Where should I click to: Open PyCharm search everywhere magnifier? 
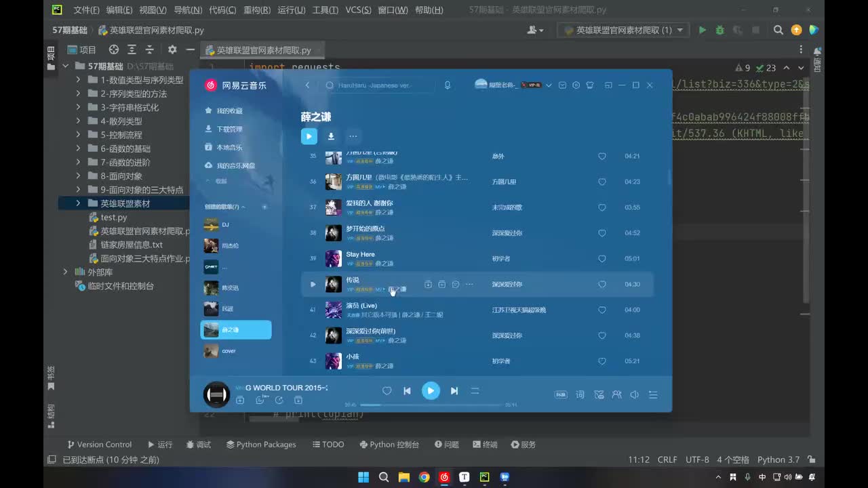pos(778,30)
